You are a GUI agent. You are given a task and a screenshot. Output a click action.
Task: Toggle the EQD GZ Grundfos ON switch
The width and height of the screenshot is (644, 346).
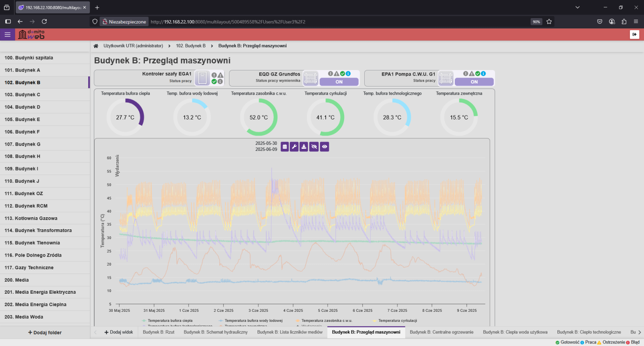339,82
